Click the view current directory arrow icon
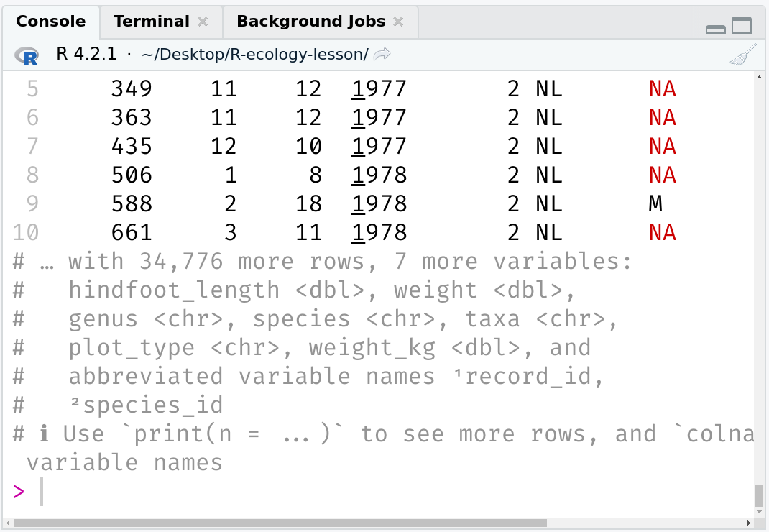 point(382,54)
